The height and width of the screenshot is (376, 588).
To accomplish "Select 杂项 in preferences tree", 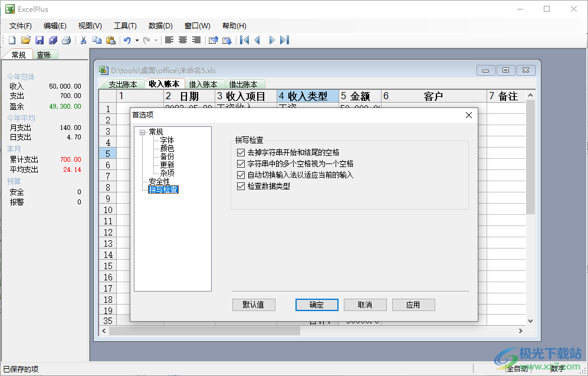I will [x=167, y=173].
